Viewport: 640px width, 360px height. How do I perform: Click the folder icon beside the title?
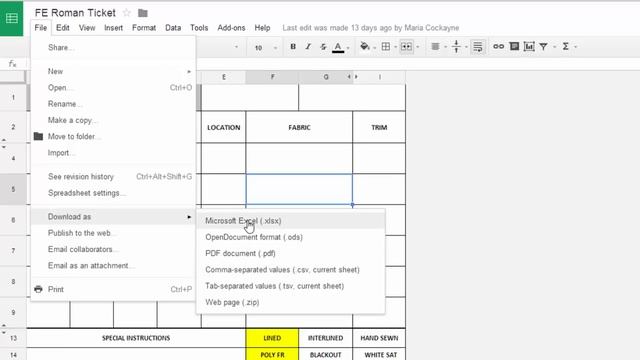point(142,13)
